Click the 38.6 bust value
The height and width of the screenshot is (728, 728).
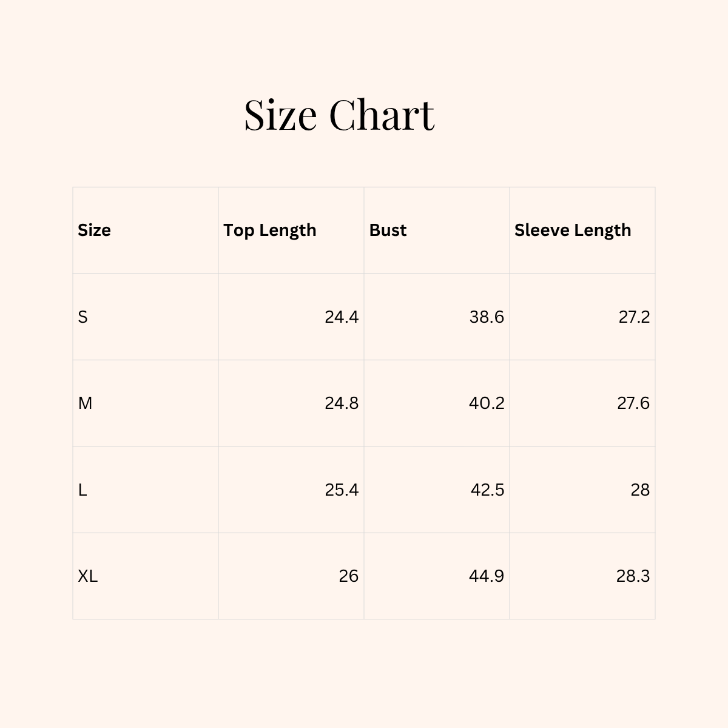(487, 317)
